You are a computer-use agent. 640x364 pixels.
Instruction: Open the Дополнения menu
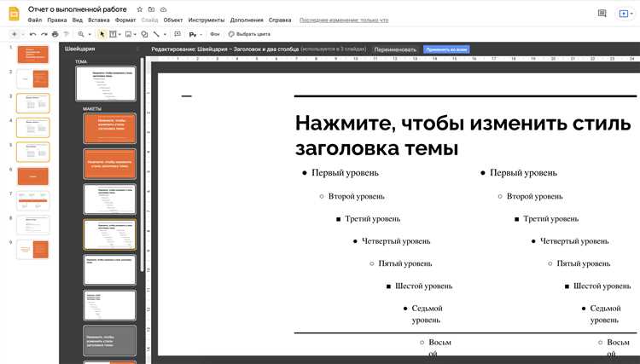pos(247,20)
